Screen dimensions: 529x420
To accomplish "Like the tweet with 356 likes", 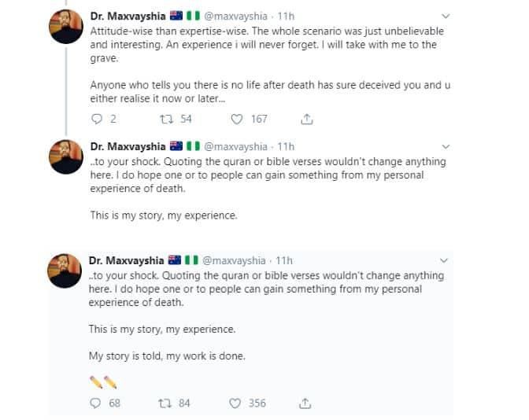I will pos(236,403).
